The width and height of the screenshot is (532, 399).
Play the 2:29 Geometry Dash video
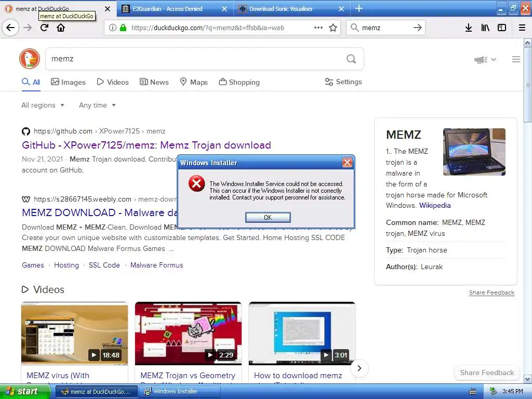[x=188, y=334]
